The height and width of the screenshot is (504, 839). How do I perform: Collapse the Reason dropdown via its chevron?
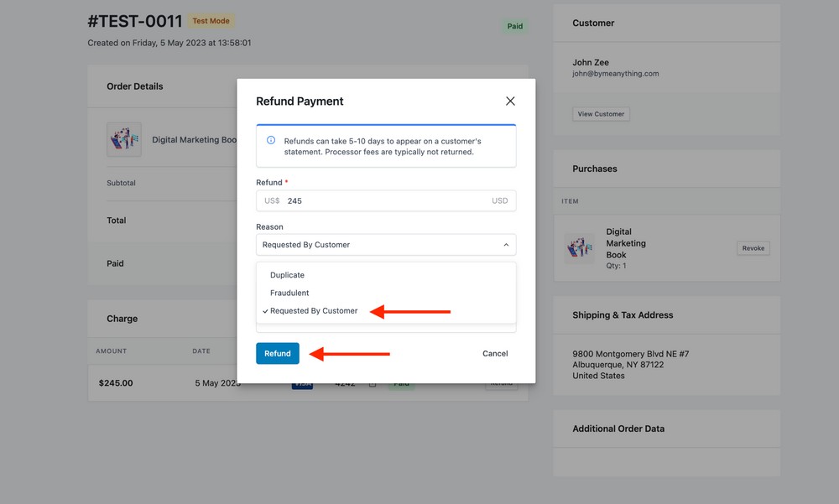pyautogui.click(x=505, y=244)
